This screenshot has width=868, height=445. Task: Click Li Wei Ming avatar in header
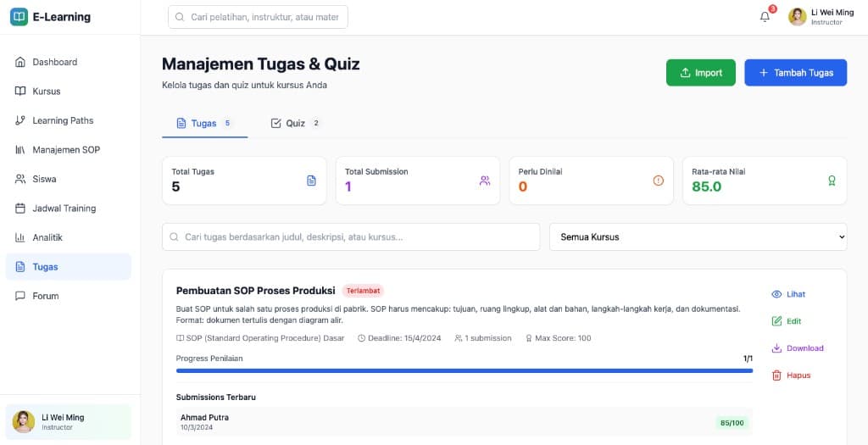point(798,17)
